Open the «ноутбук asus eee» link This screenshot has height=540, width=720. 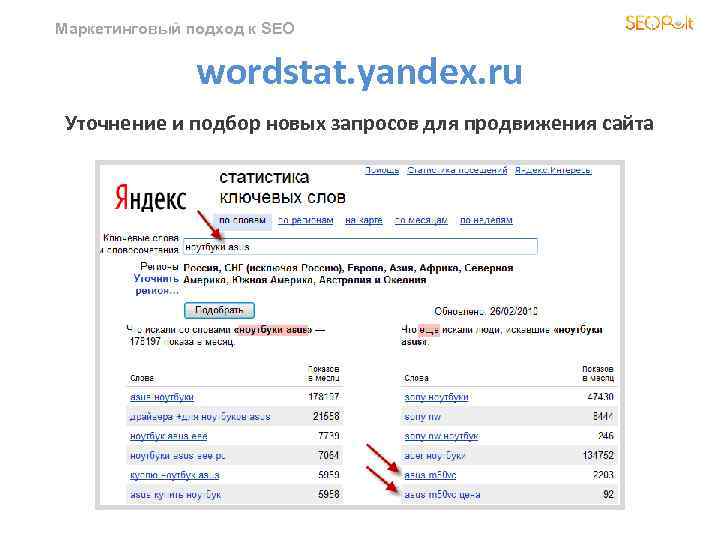pyautogui.click(x=169, y=436)
